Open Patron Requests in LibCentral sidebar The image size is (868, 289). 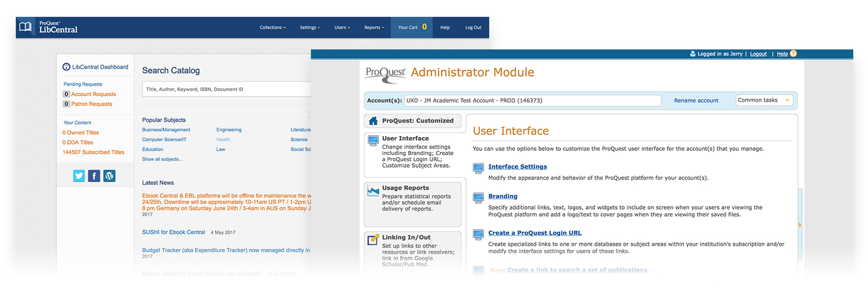coord(92,104)
